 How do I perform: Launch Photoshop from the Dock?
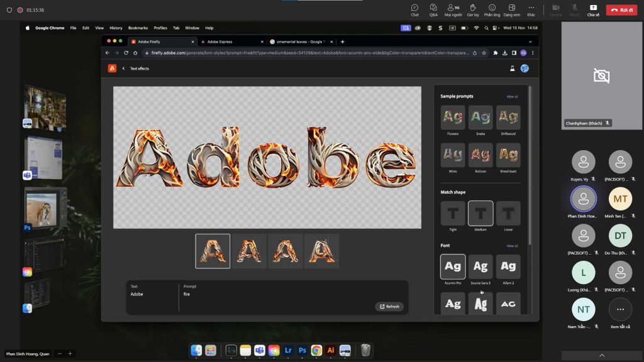click(x=303, y=350)
